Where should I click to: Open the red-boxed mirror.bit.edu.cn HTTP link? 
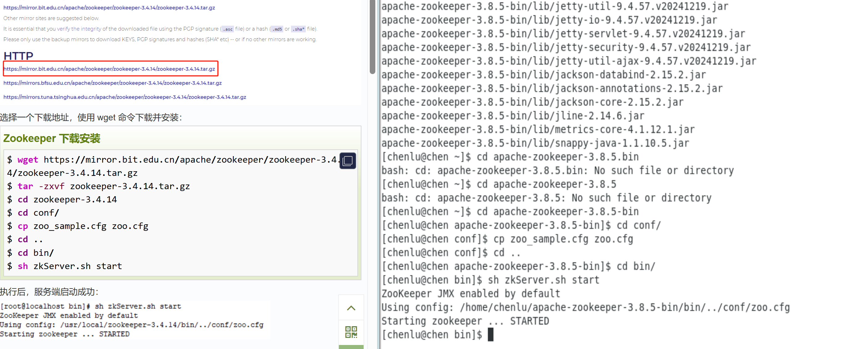click(109, 69)
